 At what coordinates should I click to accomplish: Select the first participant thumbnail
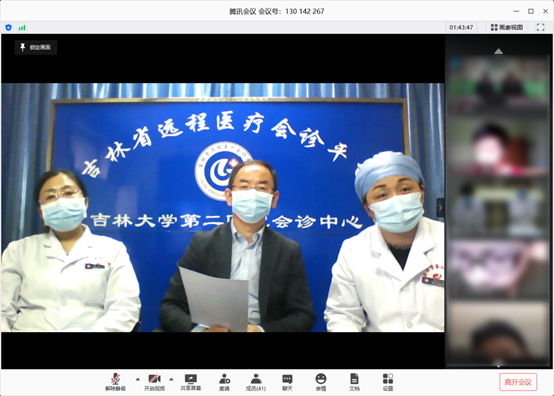pos(499,86)
